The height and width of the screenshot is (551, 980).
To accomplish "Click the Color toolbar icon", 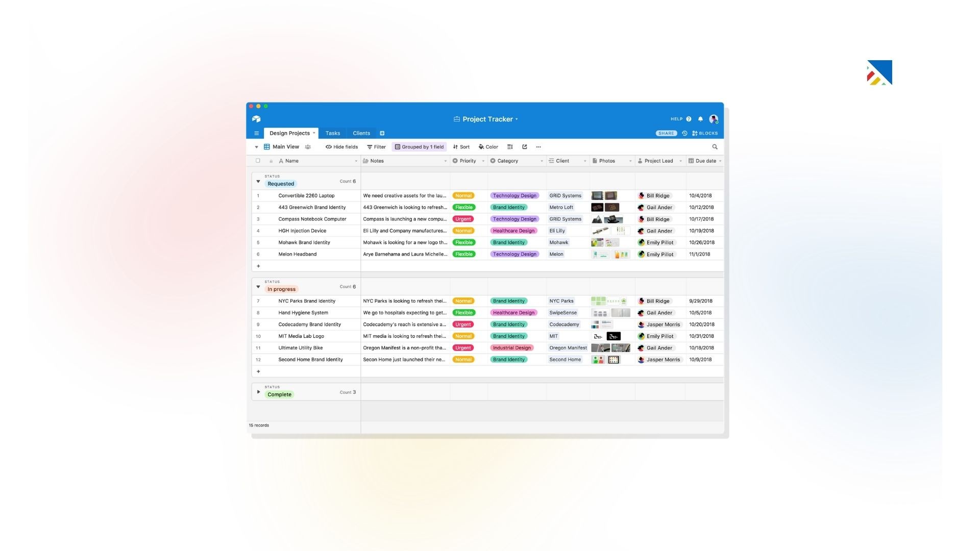I will [x=488, y=146].
